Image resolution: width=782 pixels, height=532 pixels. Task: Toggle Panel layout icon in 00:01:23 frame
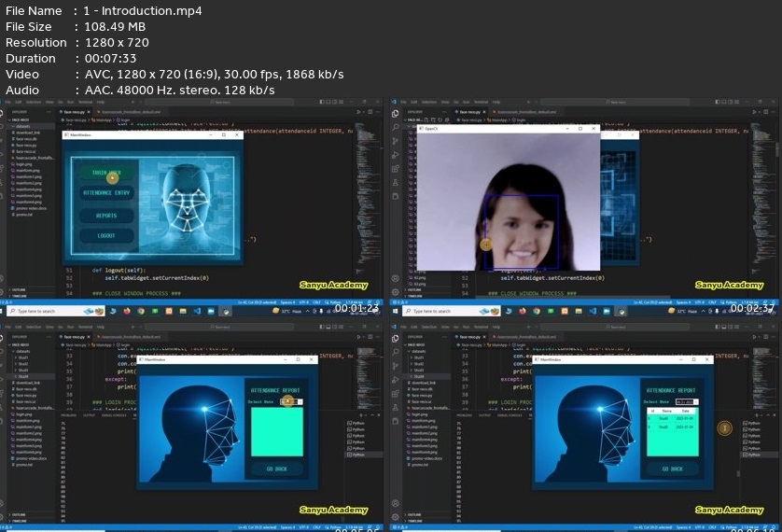(x=328, y=103)
